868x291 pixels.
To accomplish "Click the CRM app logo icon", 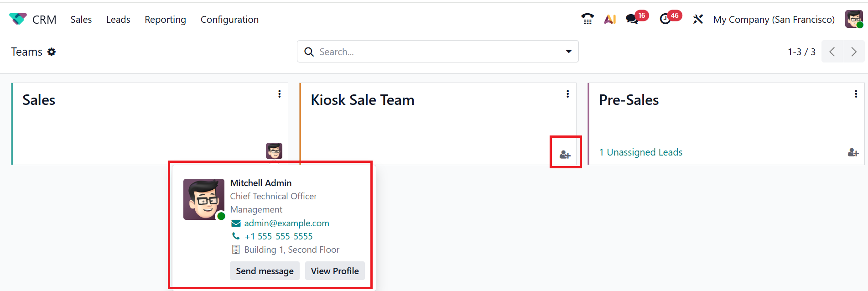I will tap(18, 19).
